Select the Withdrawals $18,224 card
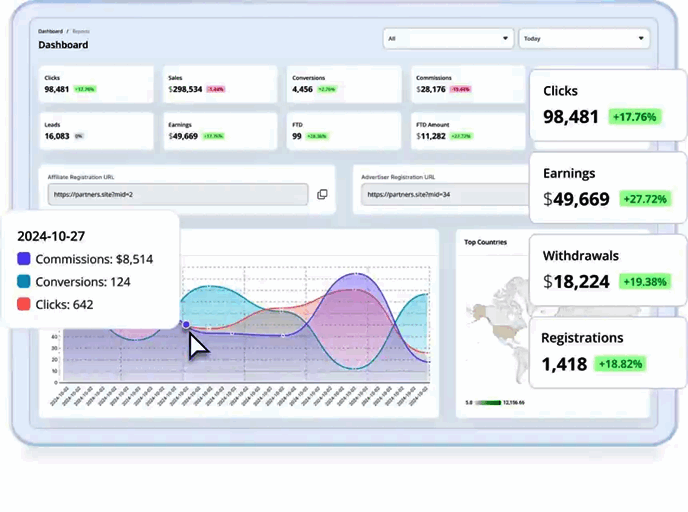 coord(608,270)
